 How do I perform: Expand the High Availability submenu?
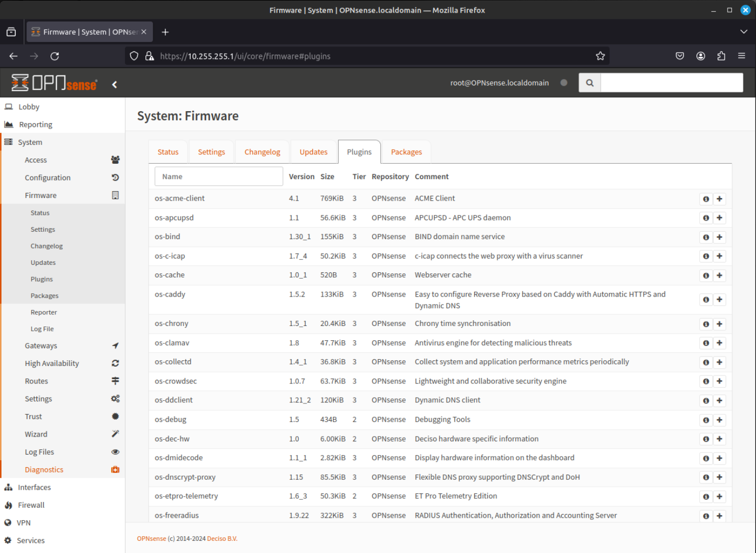(63, 363)
